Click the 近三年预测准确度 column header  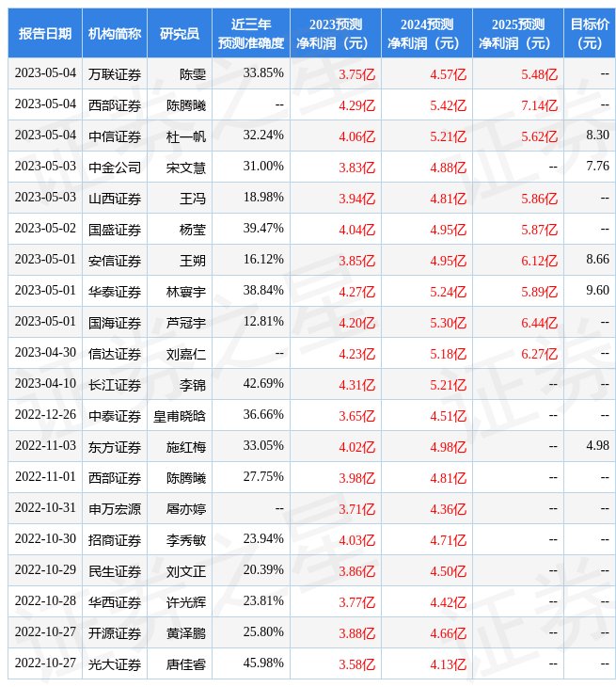tap(251, 33)
